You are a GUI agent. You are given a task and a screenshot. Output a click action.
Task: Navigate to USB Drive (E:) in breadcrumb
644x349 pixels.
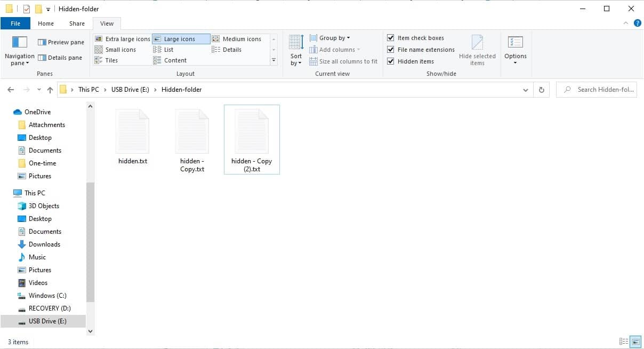click(x=130, y=89)
